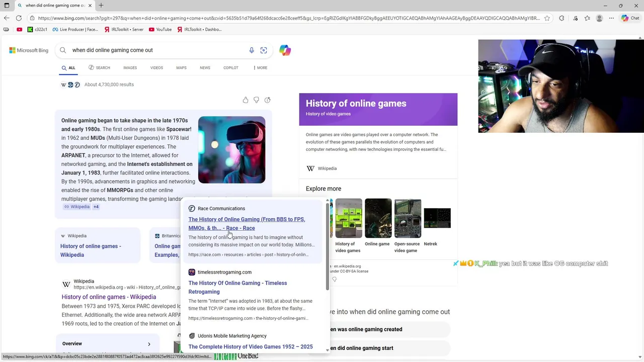Open IRLToolkit Dashboard bookmark
Screen dimensions: 644x362
click(x=199, y=30)
